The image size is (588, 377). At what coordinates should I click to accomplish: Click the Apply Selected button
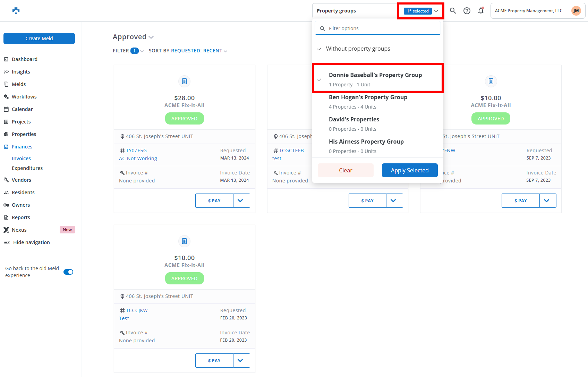click(x=410, y=170)
